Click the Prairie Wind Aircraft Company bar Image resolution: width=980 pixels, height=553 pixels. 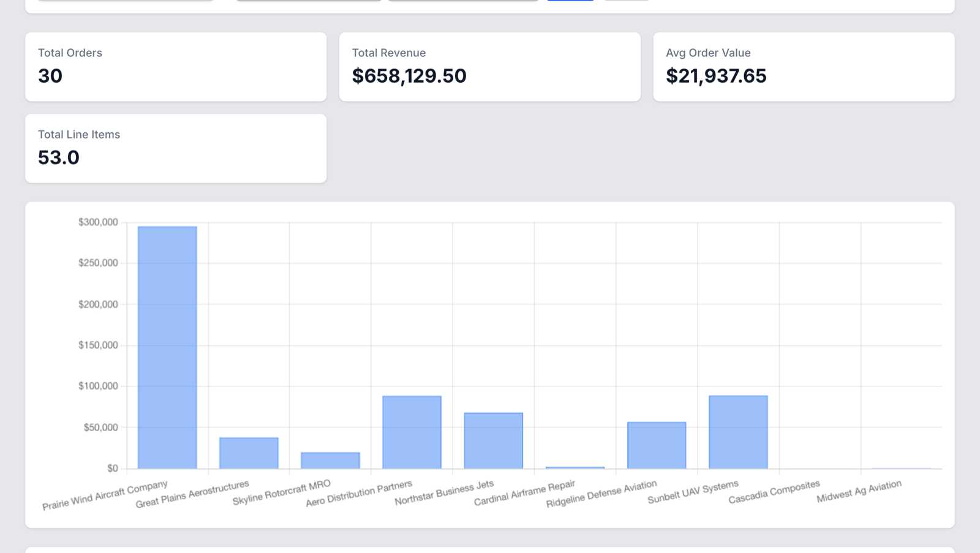(167, 347)
